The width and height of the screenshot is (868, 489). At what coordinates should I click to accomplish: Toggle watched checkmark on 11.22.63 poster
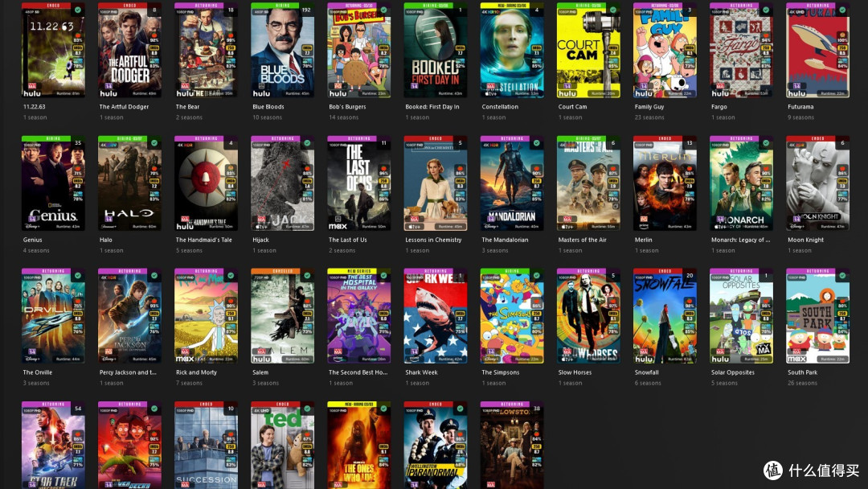(77, 10)
